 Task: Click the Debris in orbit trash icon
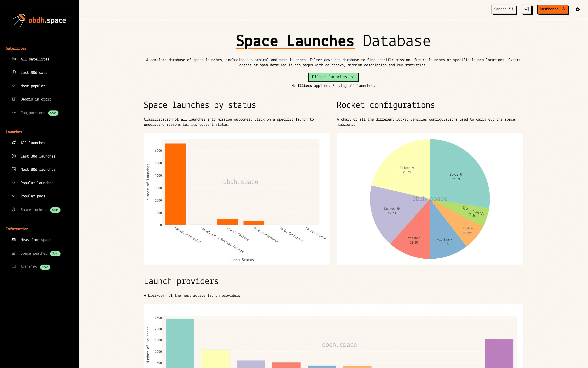(14, 99)
